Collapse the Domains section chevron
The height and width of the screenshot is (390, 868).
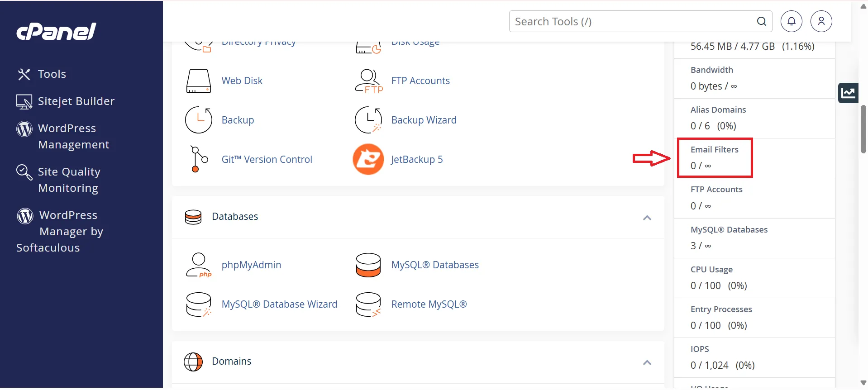647,362
